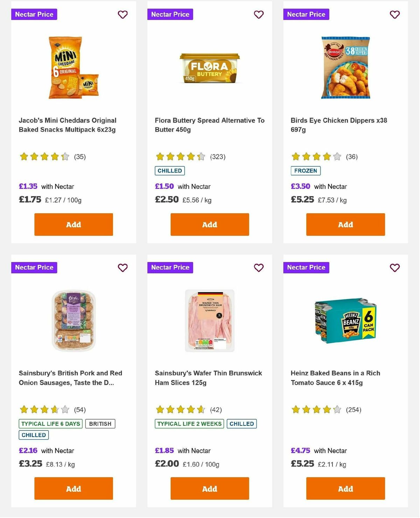
Task: Select the TYPICAL LIFE 2 WEEKS tag
Action: pyautogui.click(x=189, y=423)
